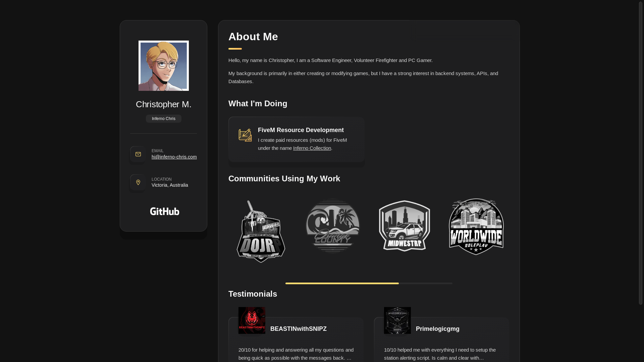Click the location pin icon
This screenshot has width=644, height=362.
click(x=138, y=182)
